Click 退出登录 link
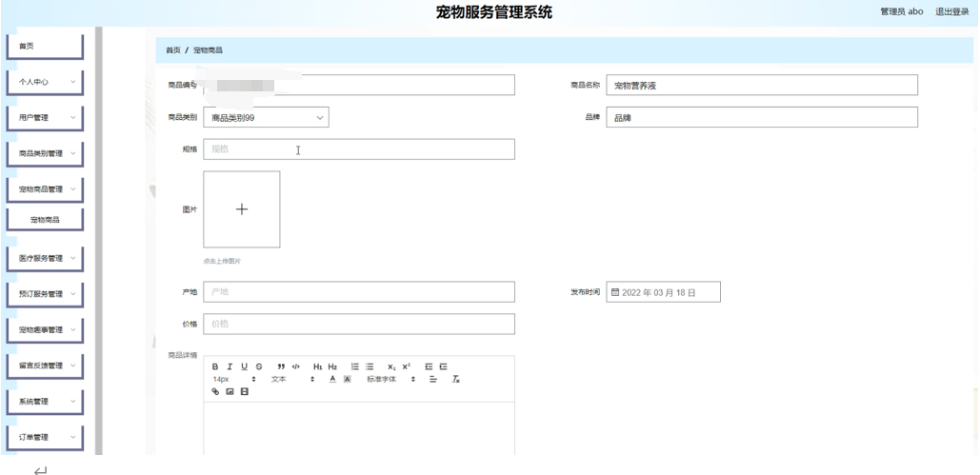 coord(951,11)
